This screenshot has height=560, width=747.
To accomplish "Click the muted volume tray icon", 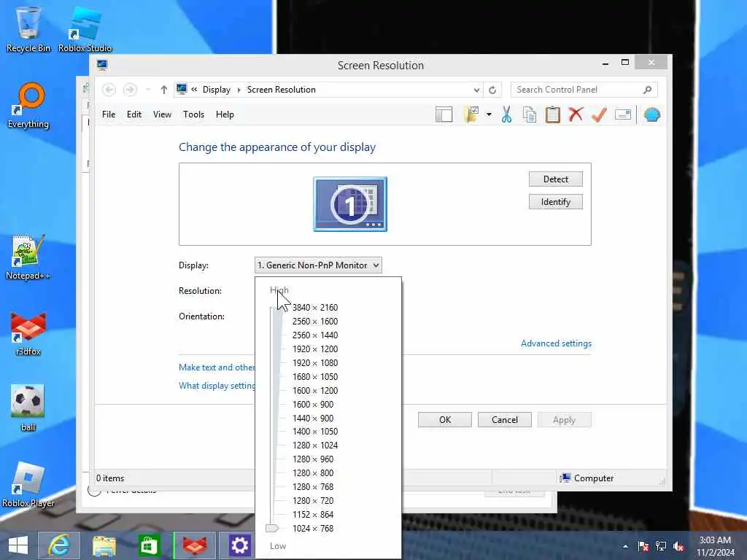I will 679,546.
